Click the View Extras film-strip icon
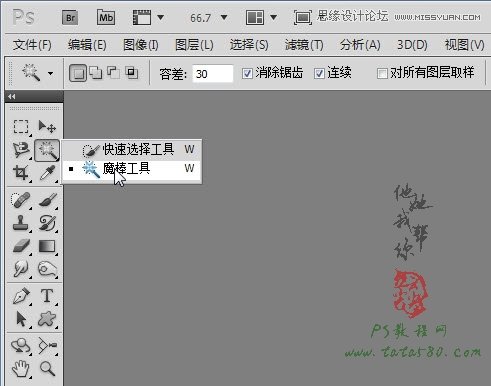491x386 pixels. pyautogui.click(x=142, y=17)
